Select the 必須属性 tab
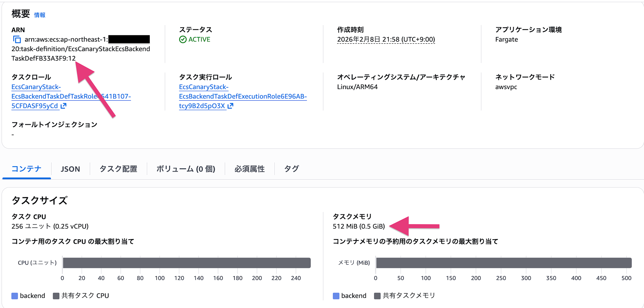This screenshot has height=308, width=644. (250, 168)
